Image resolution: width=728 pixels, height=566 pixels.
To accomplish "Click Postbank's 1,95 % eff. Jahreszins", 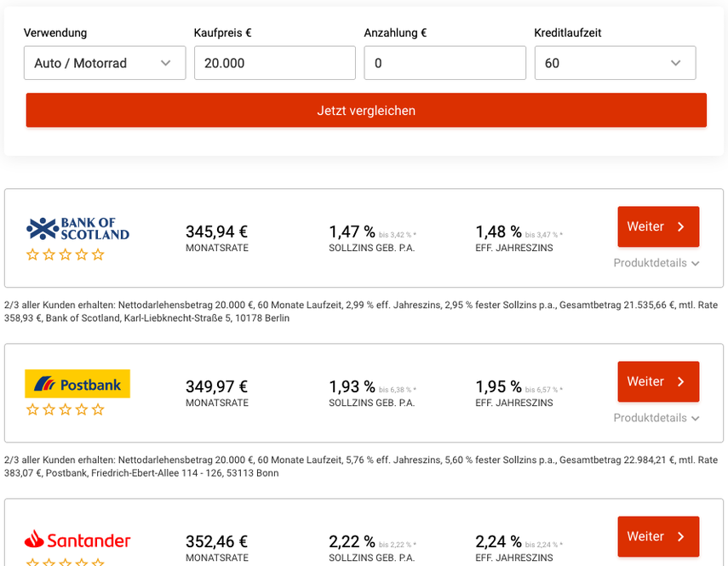I will (x=498, y=386).
